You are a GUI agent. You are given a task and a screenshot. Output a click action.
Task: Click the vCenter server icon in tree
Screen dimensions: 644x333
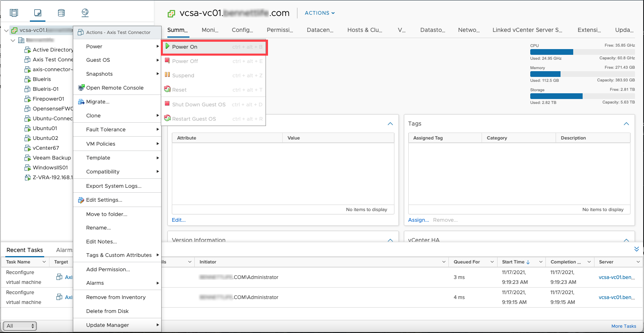(14, 30)
